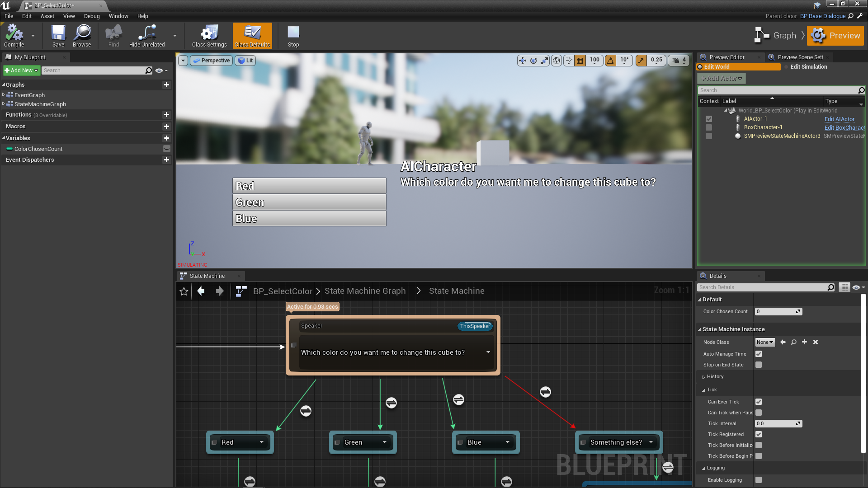Viewport: 868px width, 488px height.
Task: Enable the Stop on End State checkbox
Action: 759,365
